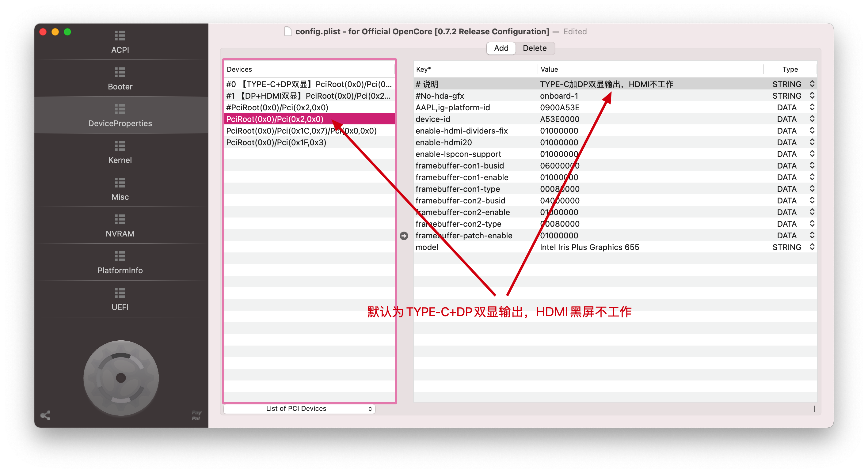Open the List of PCI Devices dropdown
Screen dimensions: 868x473
point(299,409)
